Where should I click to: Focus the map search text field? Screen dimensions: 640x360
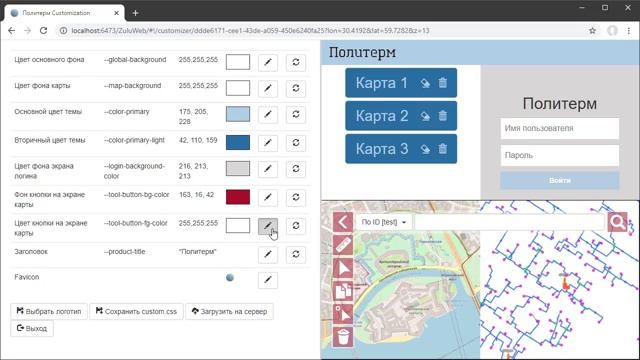[x=509, y=222]
